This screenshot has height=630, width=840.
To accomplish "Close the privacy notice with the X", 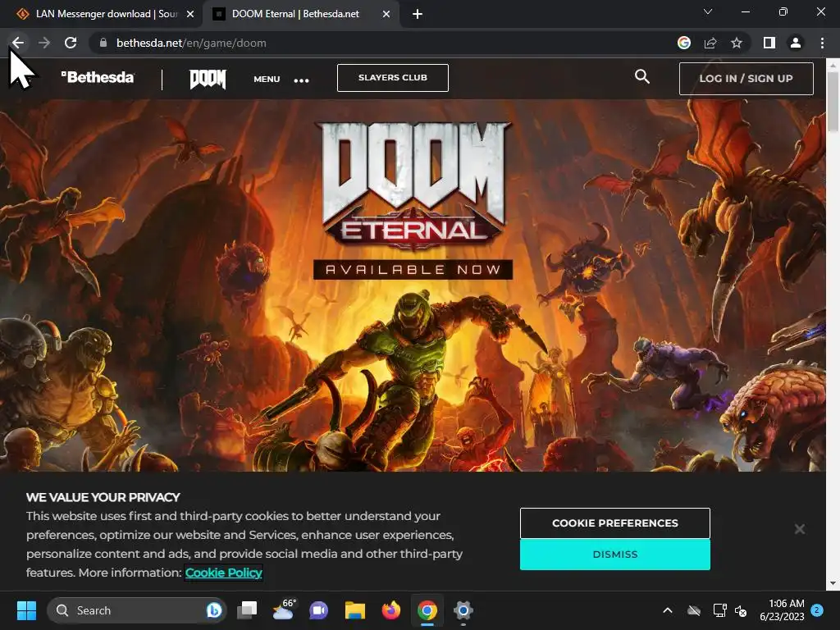I will (800, 529).
